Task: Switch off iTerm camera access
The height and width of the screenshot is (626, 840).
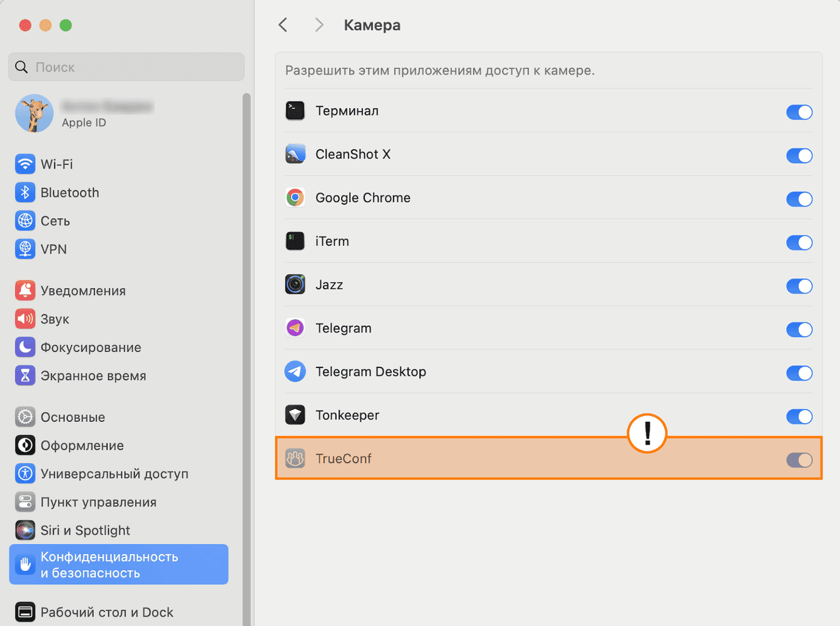Action: click(799, 242)
